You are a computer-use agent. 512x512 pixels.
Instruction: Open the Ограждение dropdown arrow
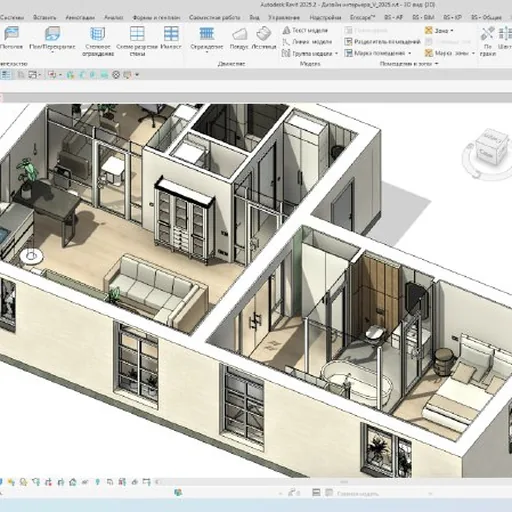point(207,53)
